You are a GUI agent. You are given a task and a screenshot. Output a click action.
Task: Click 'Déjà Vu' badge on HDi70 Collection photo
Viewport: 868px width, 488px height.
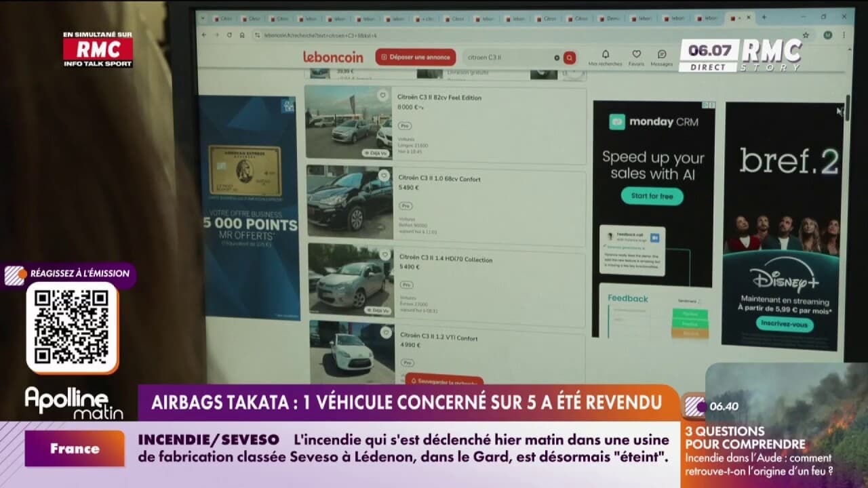click(377, 310)
